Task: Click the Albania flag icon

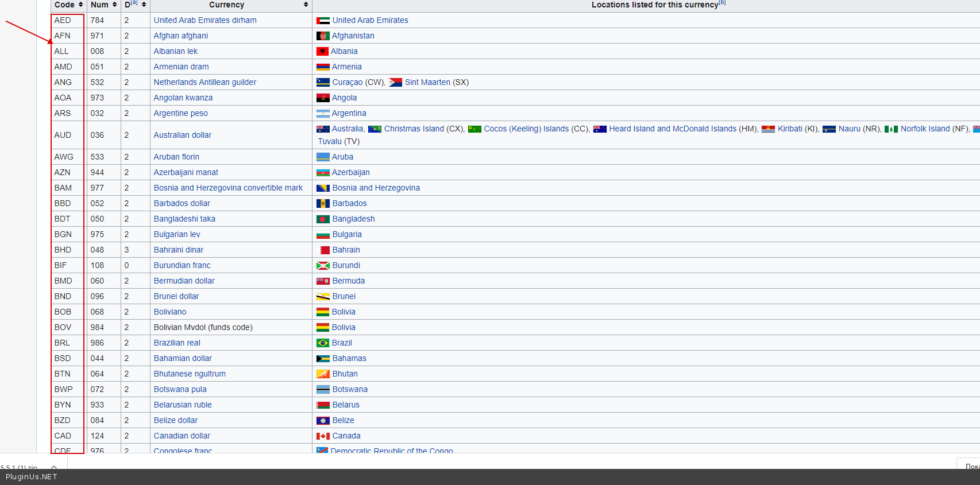Action: [x=322, y=52]
